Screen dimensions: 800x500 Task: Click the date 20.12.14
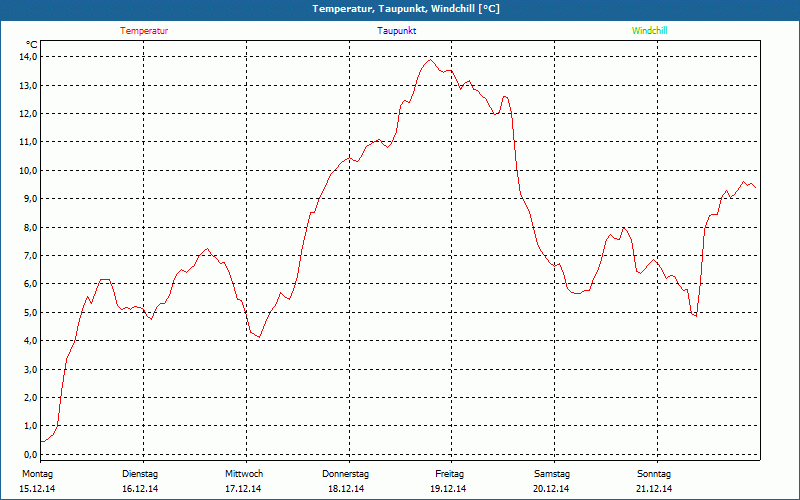pyautogui.click(x=551, y=489)
